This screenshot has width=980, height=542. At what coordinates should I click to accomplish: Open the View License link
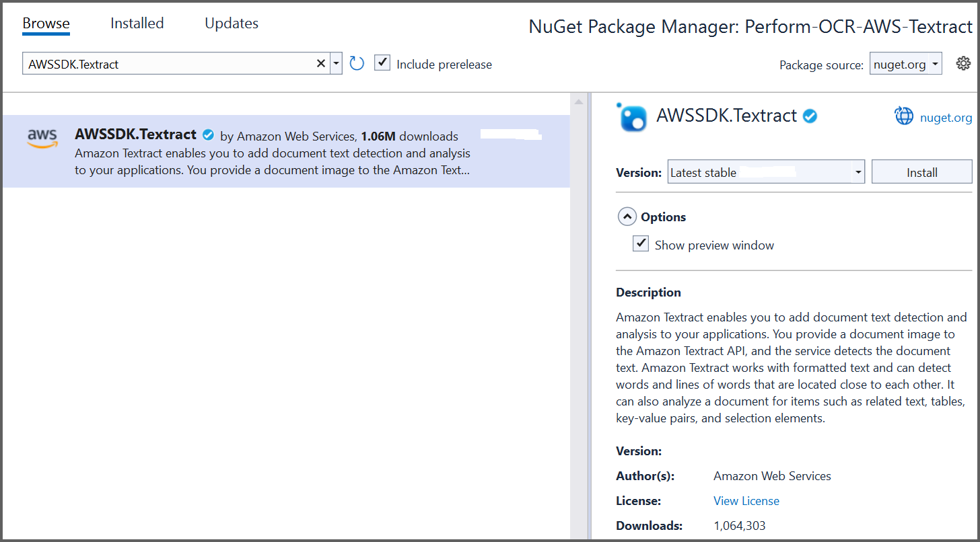(x=746, y=500)
